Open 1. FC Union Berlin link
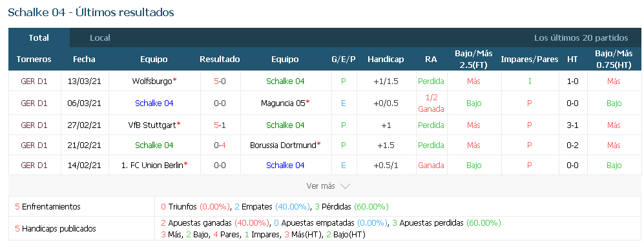644x247 pixels. click(x=152, y=166)
